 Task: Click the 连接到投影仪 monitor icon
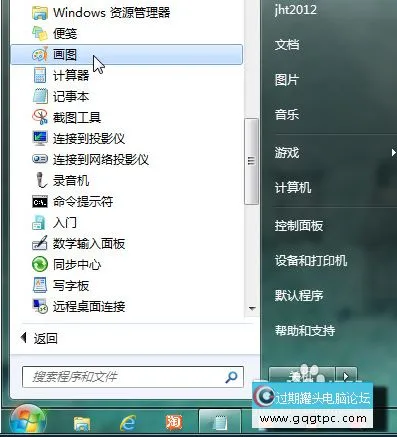40,138
